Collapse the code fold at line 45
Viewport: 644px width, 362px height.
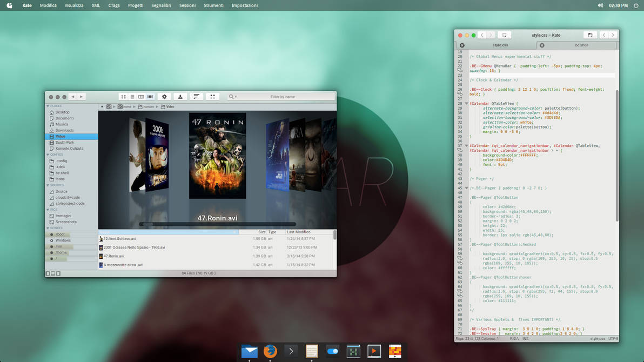(x=467, y=188)
